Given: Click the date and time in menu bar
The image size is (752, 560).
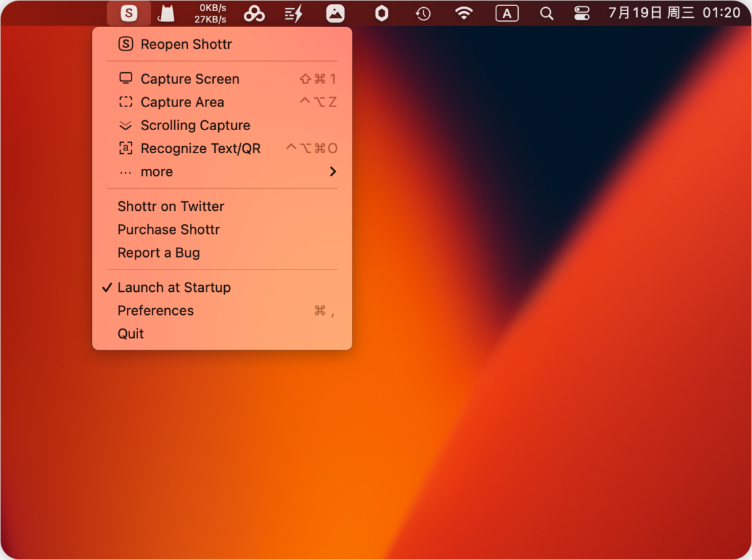Looking at the screenshot, I should (674, 13).
